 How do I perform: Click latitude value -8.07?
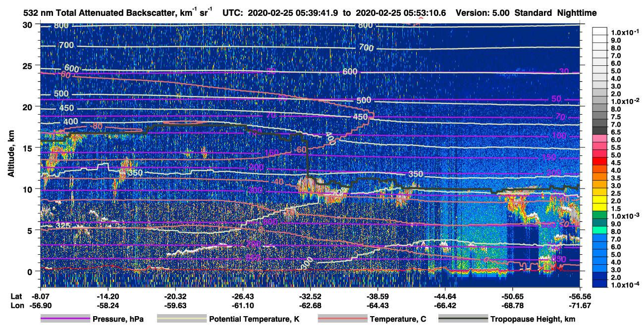(x=40, y=296)
